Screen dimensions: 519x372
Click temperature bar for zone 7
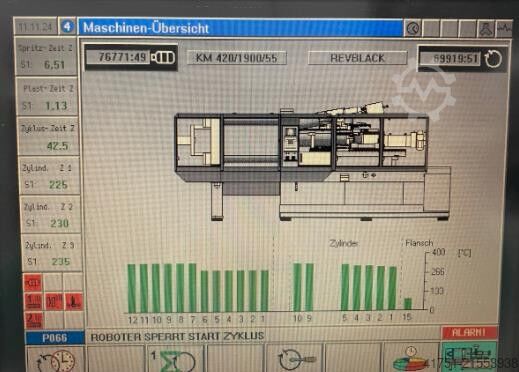(x=192, y=288)
